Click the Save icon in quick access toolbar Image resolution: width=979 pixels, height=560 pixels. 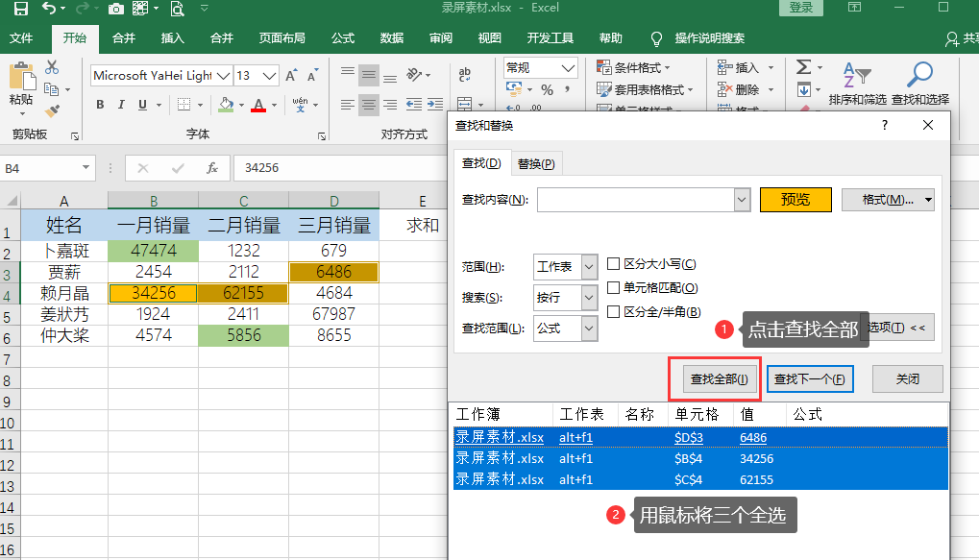pyautogui.click(x=20, y=8)
